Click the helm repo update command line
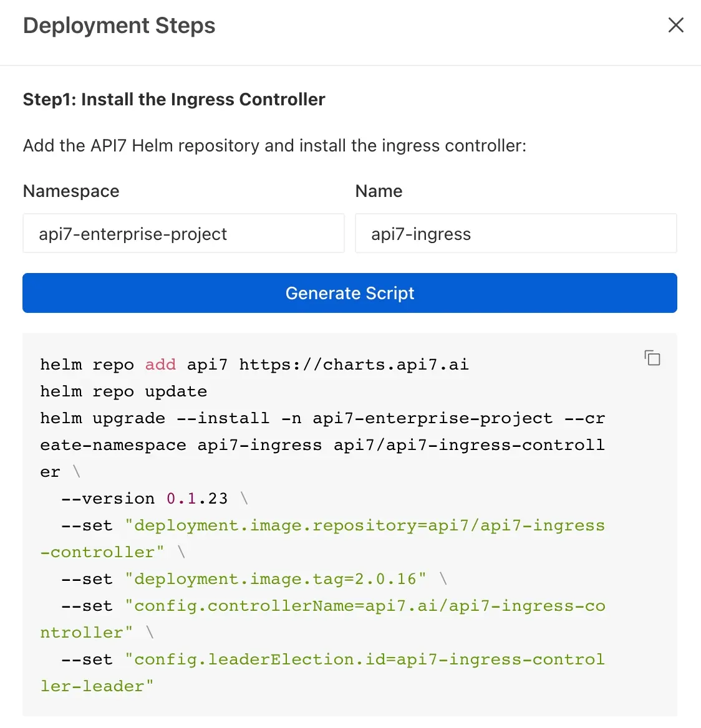 [123, 391]
